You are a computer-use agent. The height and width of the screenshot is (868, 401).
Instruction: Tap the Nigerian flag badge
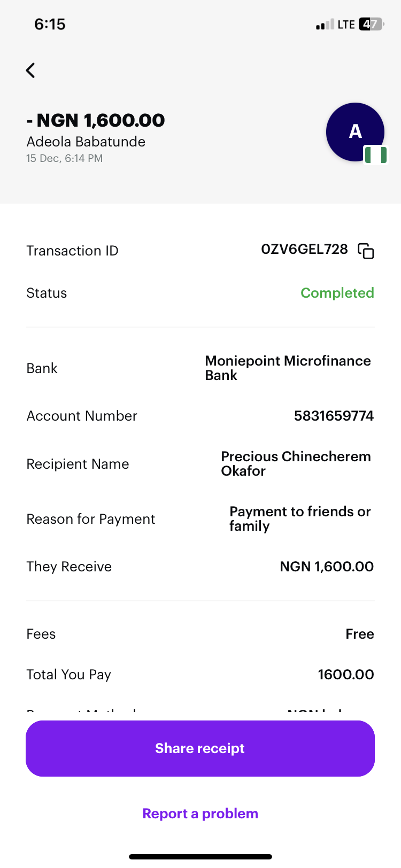point(375,155)
